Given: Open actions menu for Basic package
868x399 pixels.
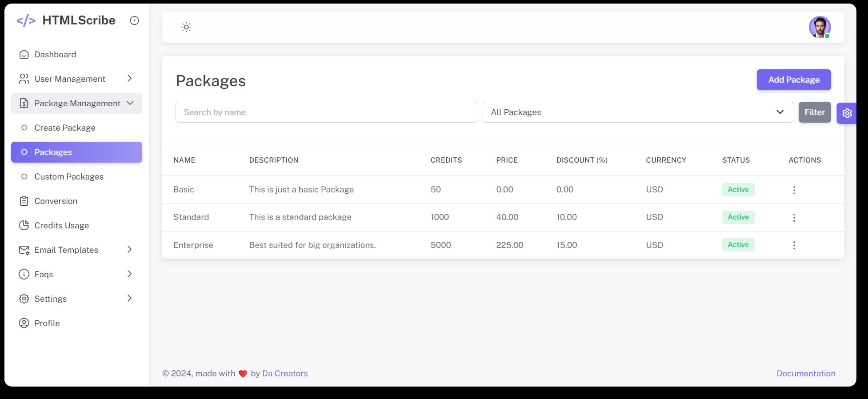Looking at the screenshot, I should pyautogui.click(x=794, y=190).
